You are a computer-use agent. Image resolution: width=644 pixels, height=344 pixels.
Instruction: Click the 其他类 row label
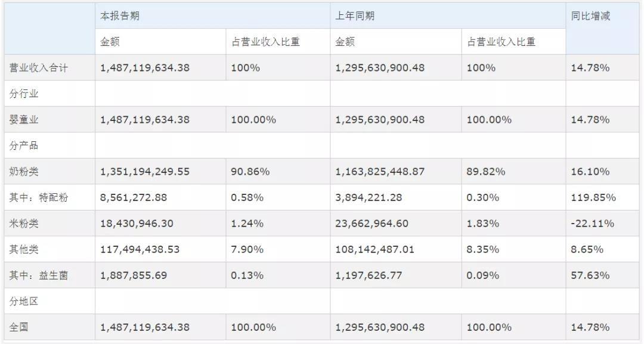click(24, 249)
